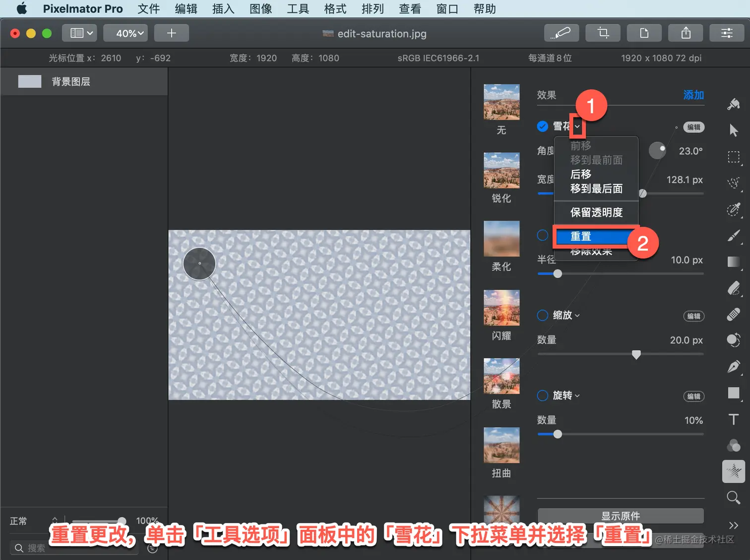Select the Type text tool
The height and width of the screenshot is (560, 750).
tap(734, 419)
